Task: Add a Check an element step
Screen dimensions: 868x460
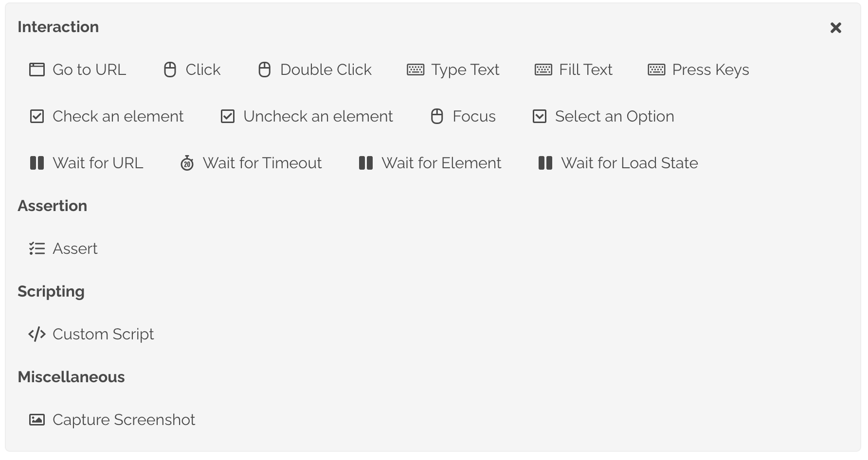Action: (106, 116)
